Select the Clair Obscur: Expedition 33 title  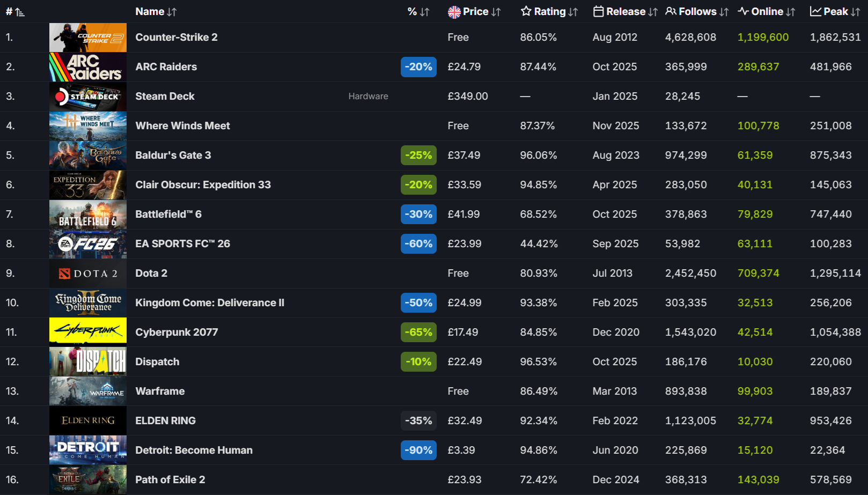click(203, 184)
